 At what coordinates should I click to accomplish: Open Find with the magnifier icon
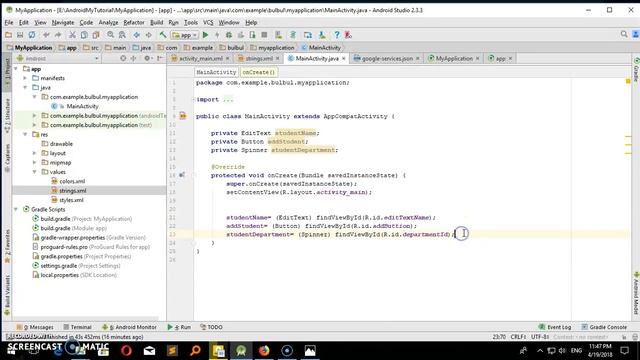click(111, 35)
